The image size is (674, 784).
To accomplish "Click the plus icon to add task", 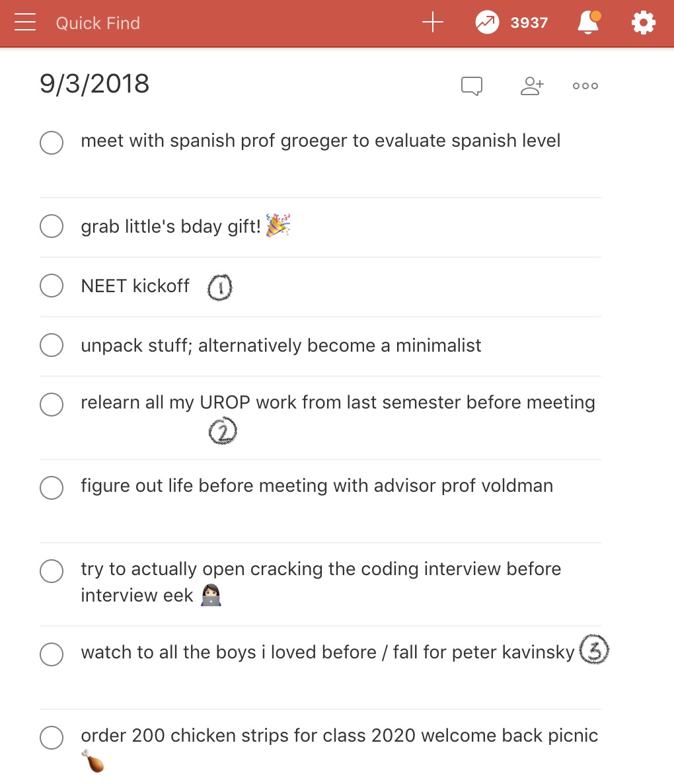I will coord(433,22).
